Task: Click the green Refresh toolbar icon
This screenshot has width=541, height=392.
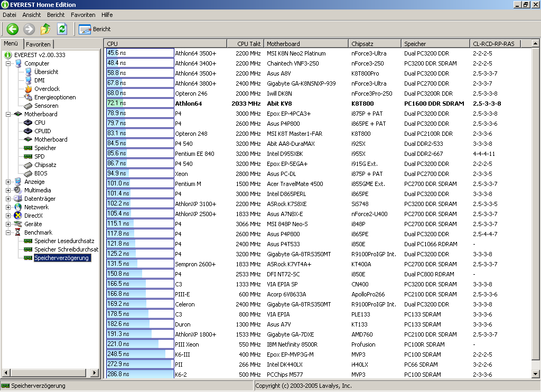Action: point(62,29)
